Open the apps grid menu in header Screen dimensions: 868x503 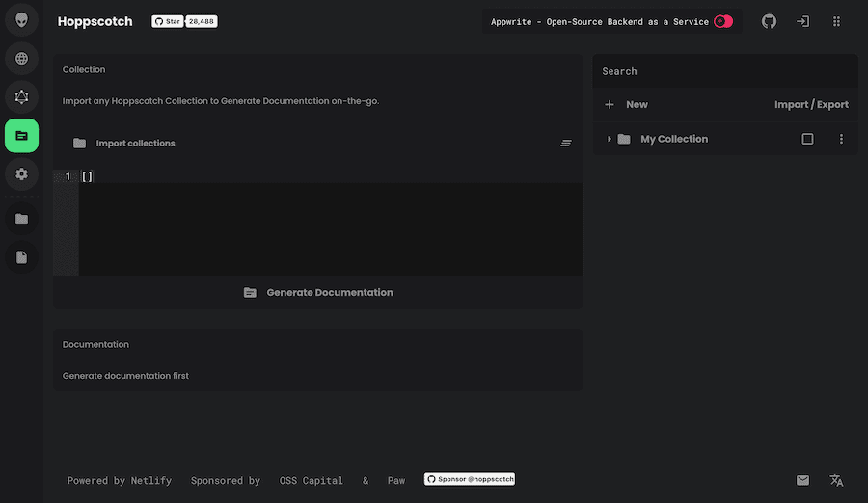[x=836, y=21]
